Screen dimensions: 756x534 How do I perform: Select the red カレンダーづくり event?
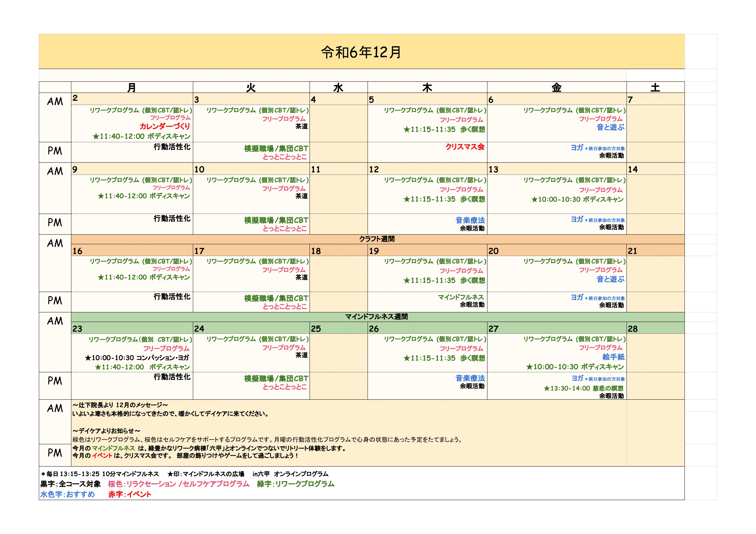165,126
